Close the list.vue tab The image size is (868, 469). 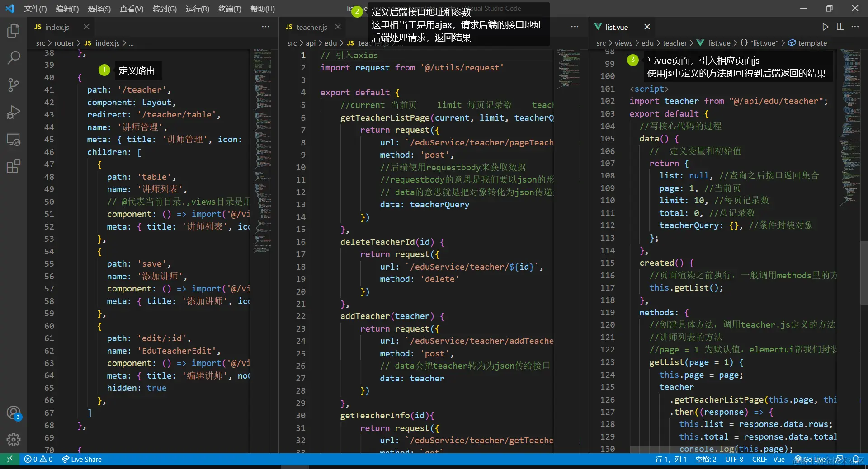pyautogui.click(x=647, y=27)
